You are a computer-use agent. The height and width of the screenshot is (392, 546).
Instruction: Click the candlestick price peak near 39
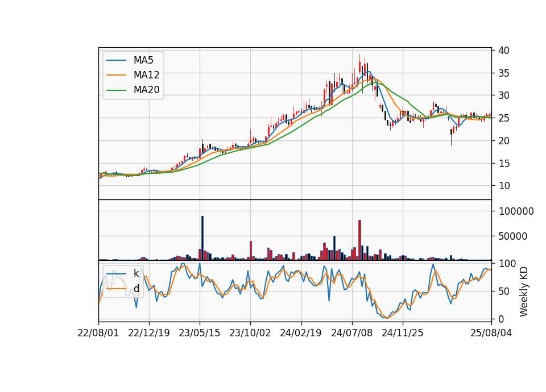coord(359,65)
